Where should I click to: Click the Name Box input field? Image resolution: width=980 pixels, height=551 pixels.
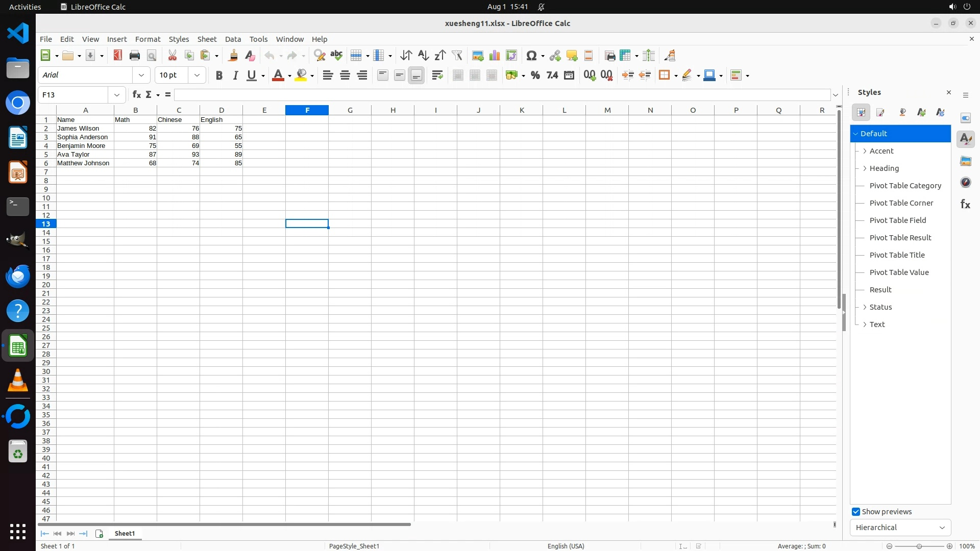pos(74,95)
